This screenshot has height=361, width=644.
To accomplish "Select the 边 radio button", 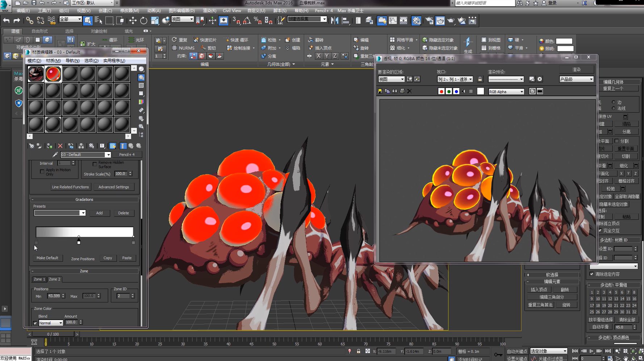I will click(x=613, y=102).
